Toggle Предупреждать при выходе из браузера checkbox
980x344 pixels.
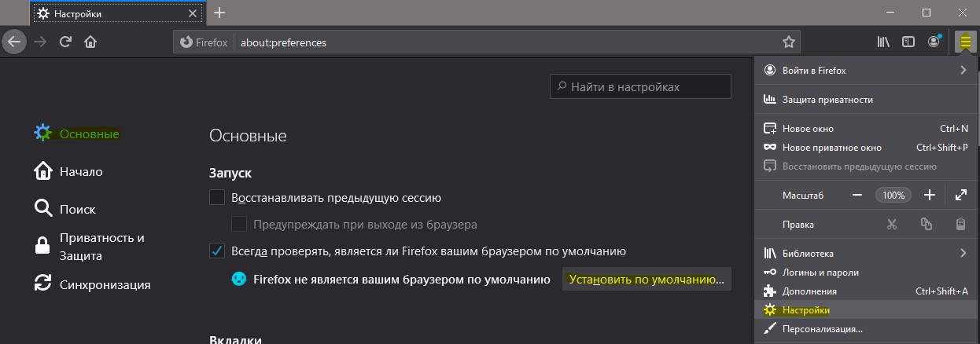pos(239,224)
